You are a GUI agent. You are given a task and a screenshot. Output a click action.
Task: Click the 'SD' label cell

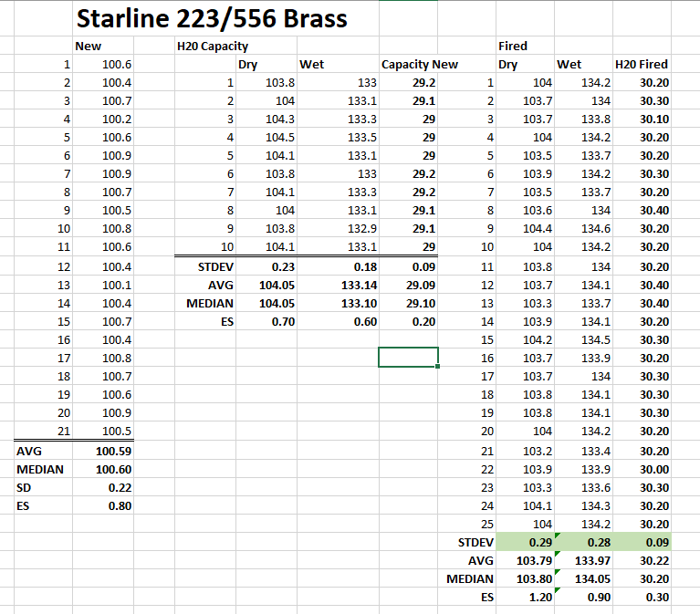click(43, 488)
